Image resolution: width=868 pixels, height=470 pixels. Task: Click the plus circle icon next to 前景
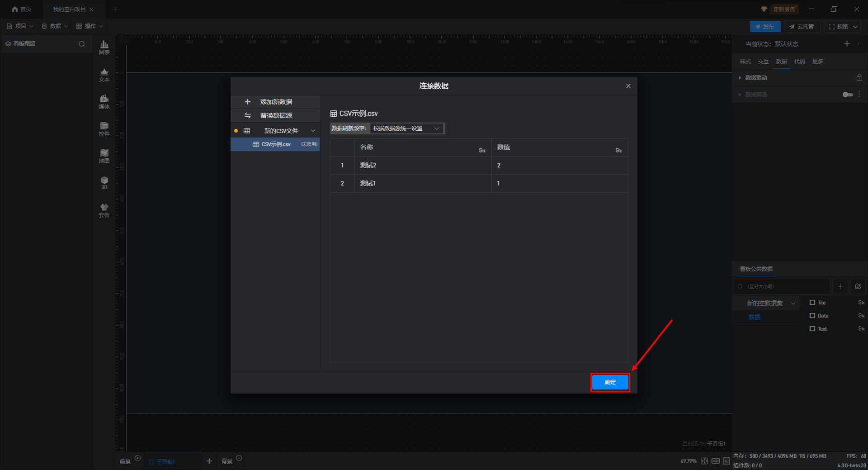click(x=138, y=458)
